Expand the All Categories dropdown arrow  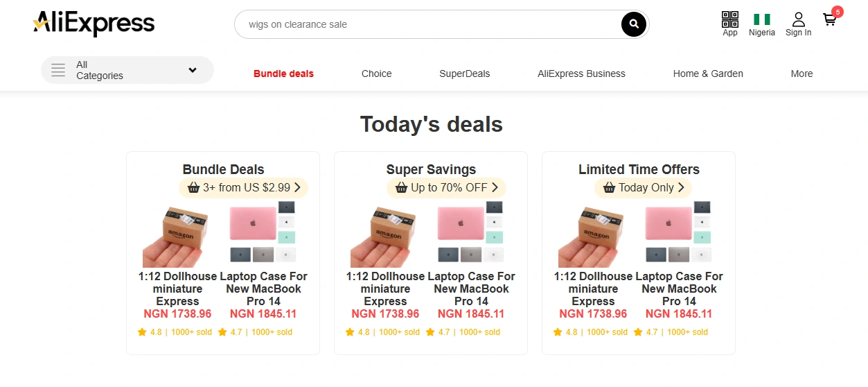pyautogui.click(x=193, y=70)
